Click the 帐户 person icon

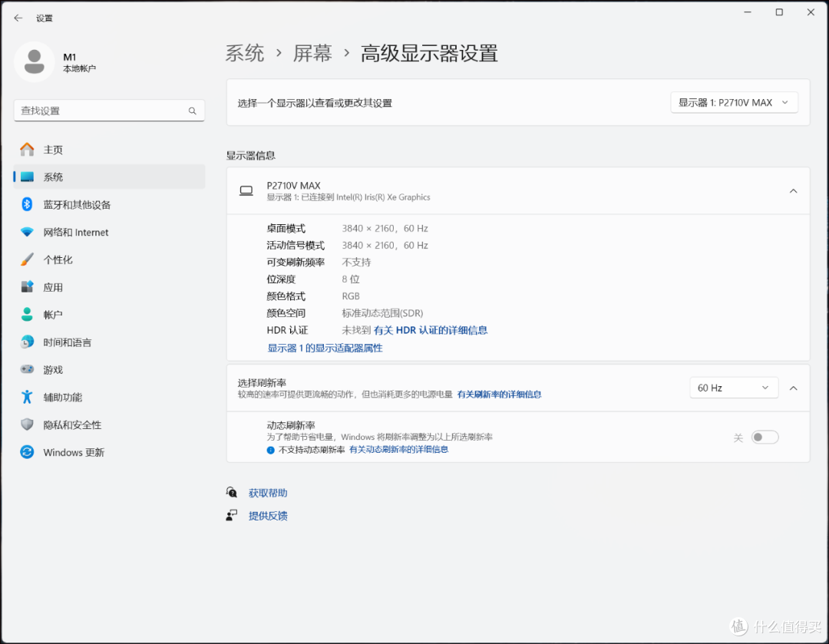coord(27,315)
